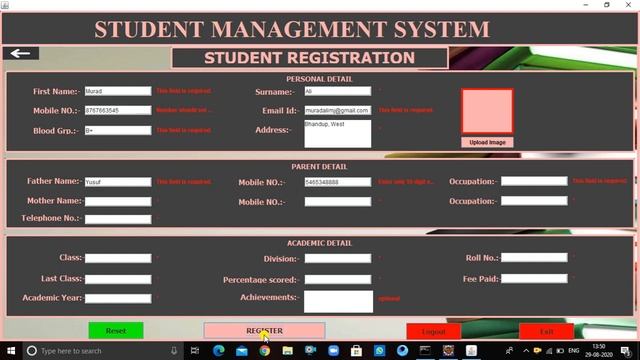Select the Roll No. input field

point(534,257)
